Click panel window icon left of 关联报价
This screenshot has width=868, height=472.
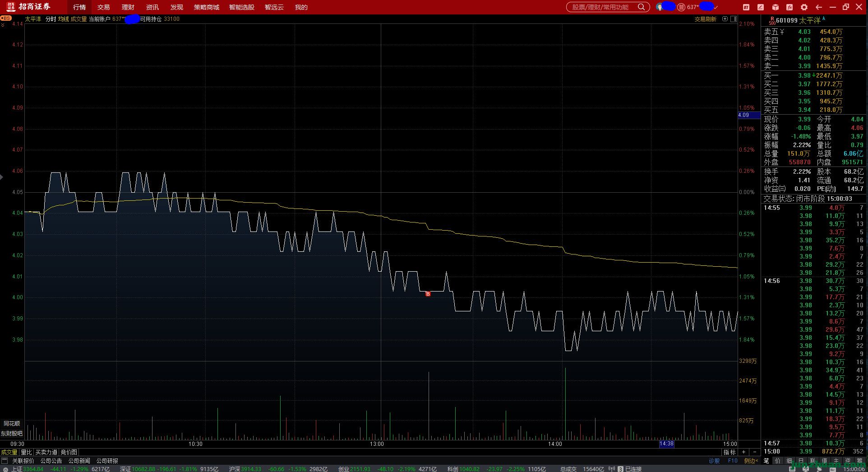pyautogui.click(x=5, y=461)
